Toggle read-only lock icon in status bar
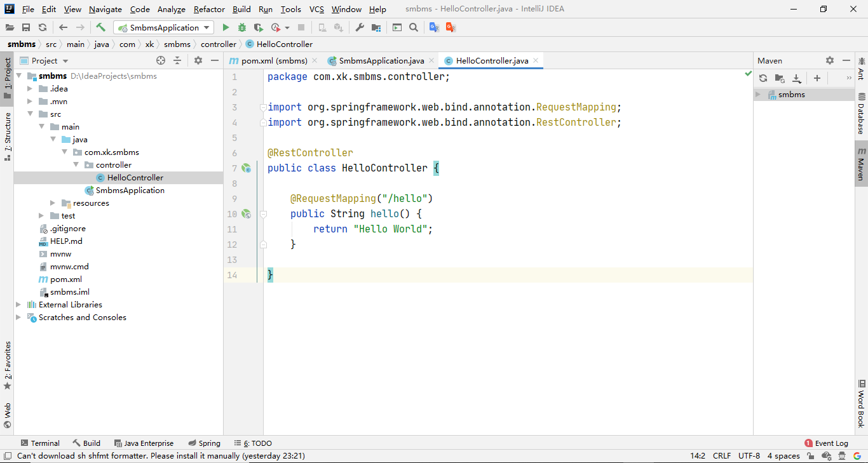The image size is (868, 463). click(810, 456)
